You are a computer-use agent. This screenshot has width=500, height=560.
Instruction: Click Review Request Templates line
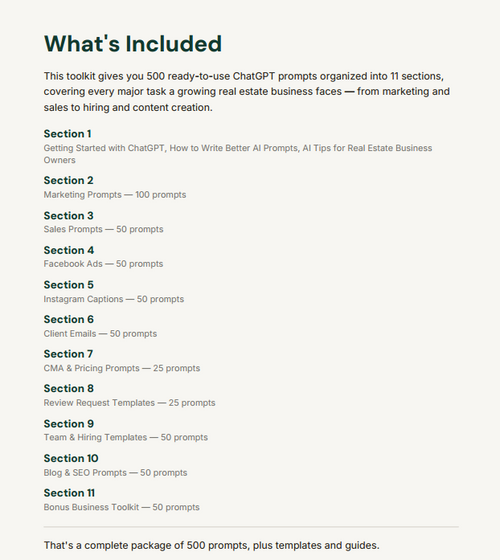click(x=130, y=403)
